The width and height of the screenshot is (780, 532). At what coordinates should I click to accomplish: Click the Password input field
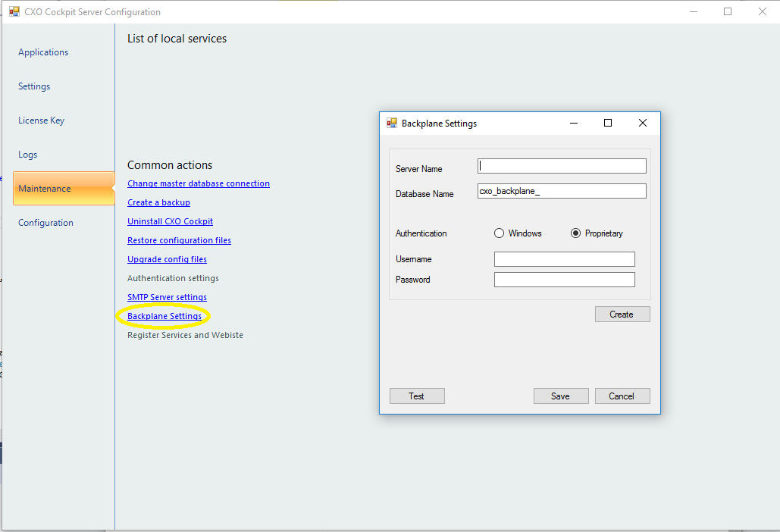(x=565, y=280)
